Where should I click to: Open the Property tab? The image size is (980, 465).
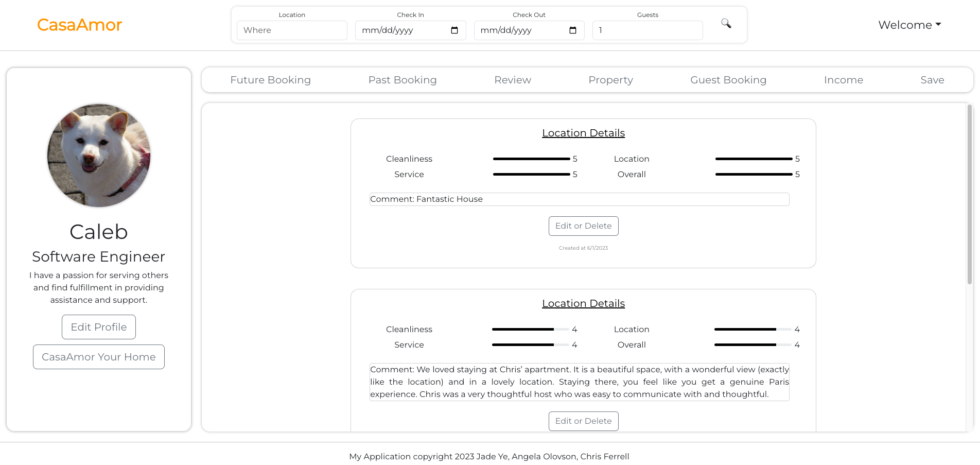[610, 80]
